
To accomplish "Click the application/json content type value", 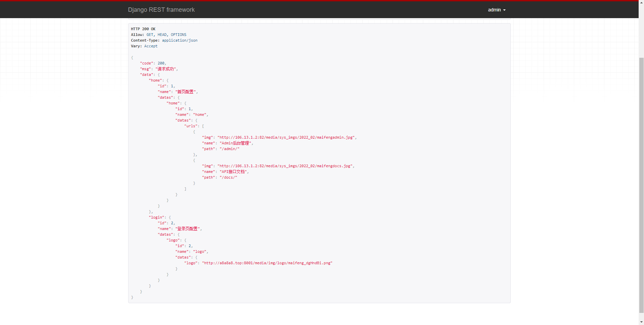I will tap(180, 40).
